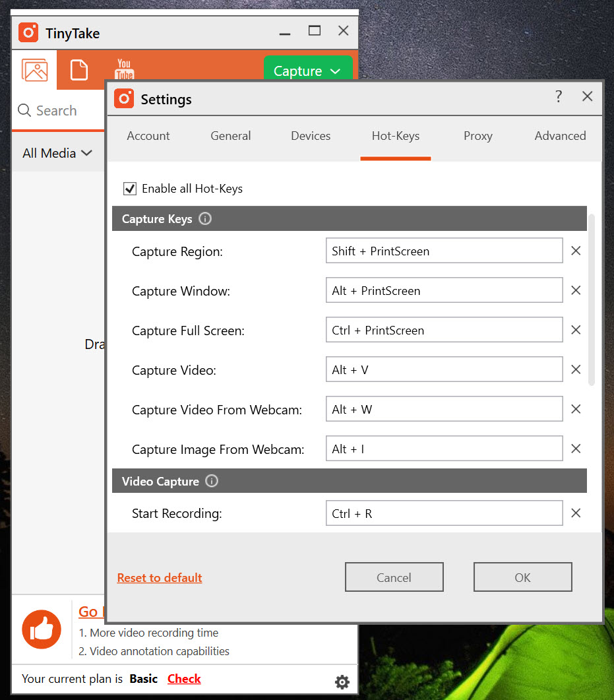Click the info icon beside Capture Keys

(205, 218)
